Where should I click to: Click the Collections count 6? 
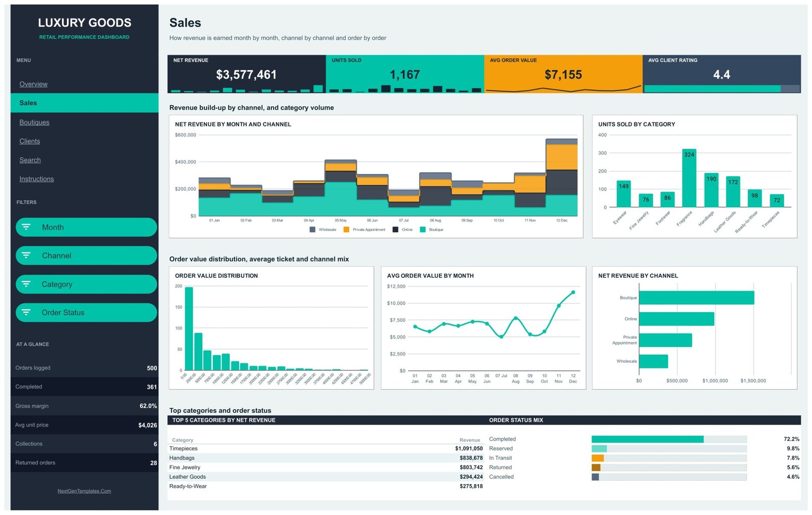pos(155,444)
